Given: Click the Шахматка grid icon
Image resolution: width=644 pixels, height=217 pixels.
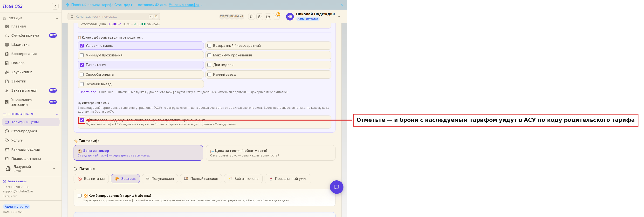Looking at the screenshot, I should [7, 45].
